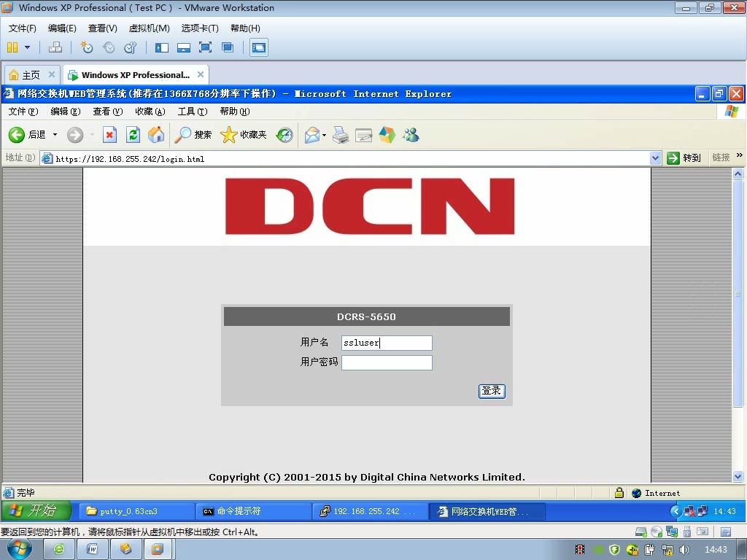
Task: Click the 用户名 username input field
Action: 387,343
